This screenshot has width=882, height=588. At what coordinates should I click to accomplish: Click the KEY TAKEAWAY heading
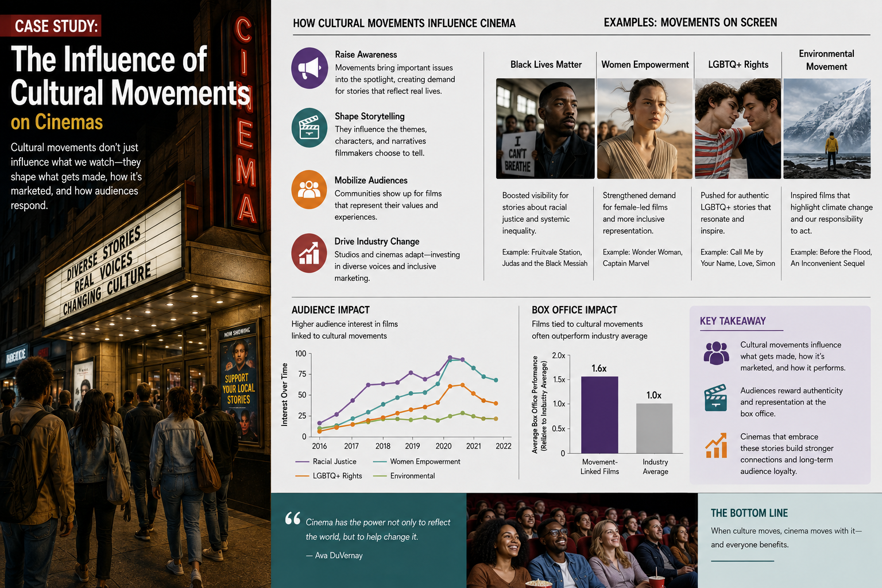pos(733,321)
